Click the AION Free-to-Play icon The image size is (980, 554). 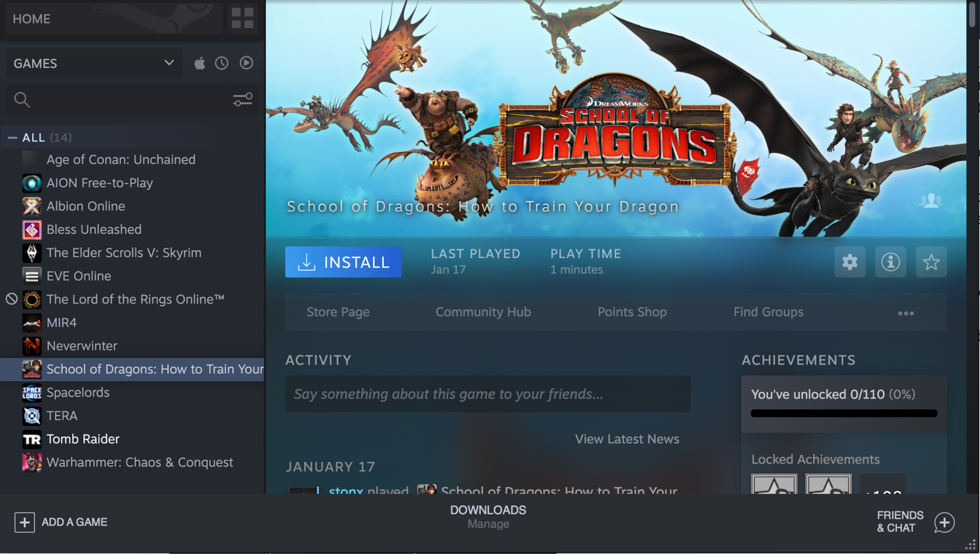click(32, 183)
